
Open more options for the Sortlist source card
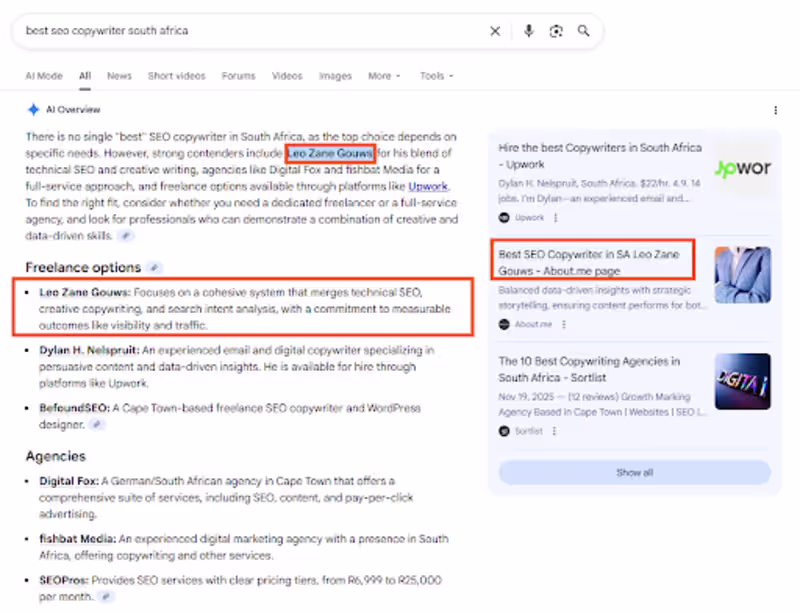[554, 431]
